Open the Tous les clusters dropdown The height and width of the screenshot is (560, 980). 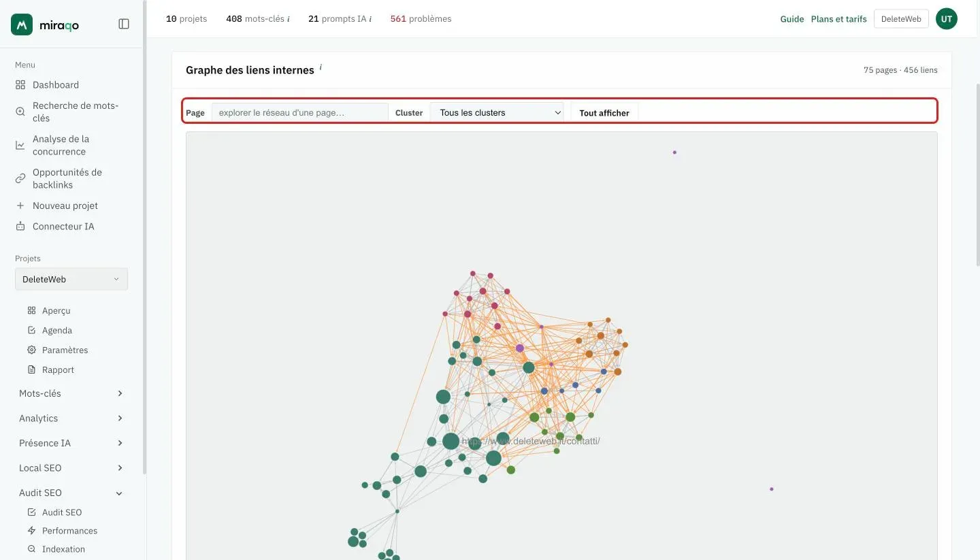tap(497, 112)
